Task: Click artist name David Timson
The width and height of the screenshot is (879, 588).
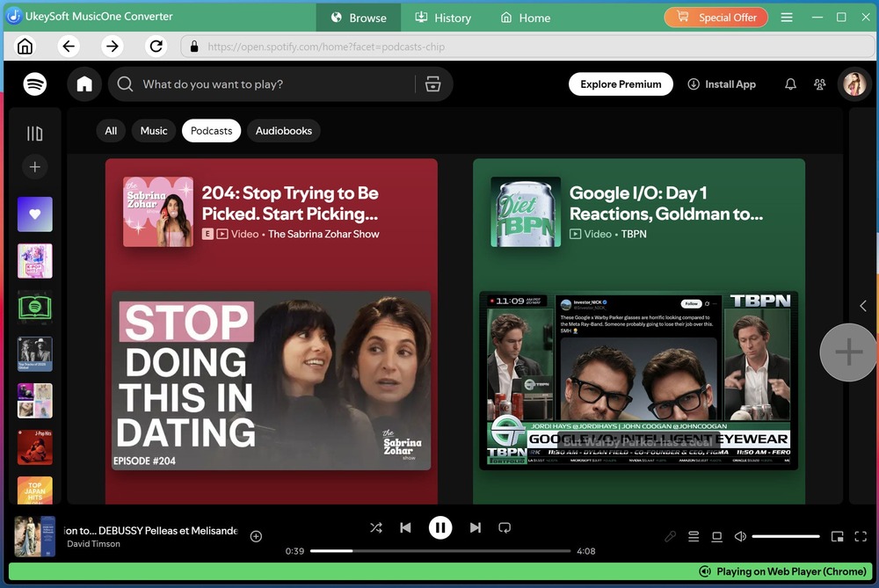Action: pyautogui.click(x=94, y=544)
